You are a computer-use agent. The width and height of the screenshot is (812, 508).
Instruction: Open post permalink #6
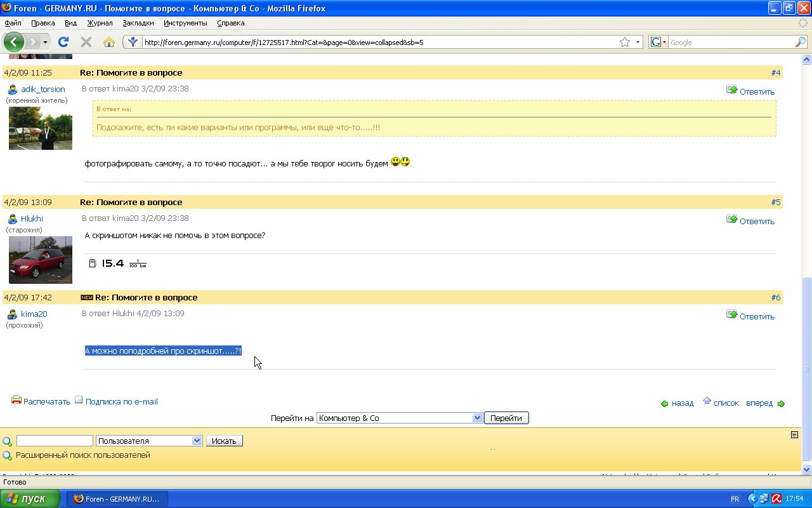tap(776, 297)
